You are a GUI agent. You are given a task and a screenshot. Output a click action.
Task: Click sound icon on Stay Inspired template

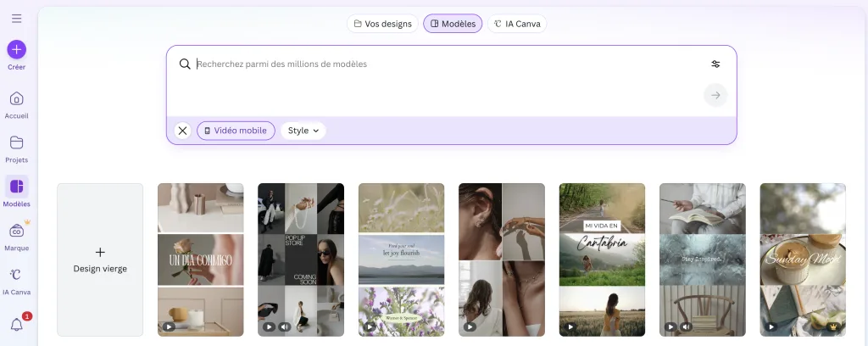(x=686, y=327)
